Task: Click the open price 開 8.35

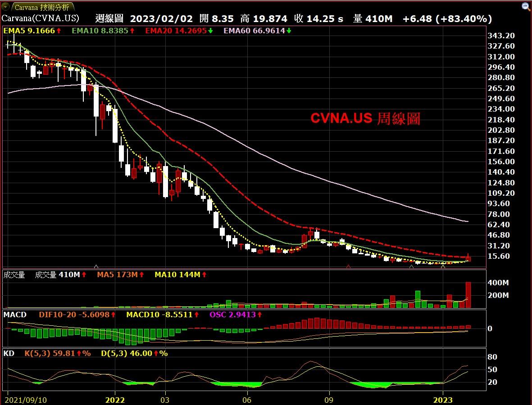Action: tap(217, 18)
